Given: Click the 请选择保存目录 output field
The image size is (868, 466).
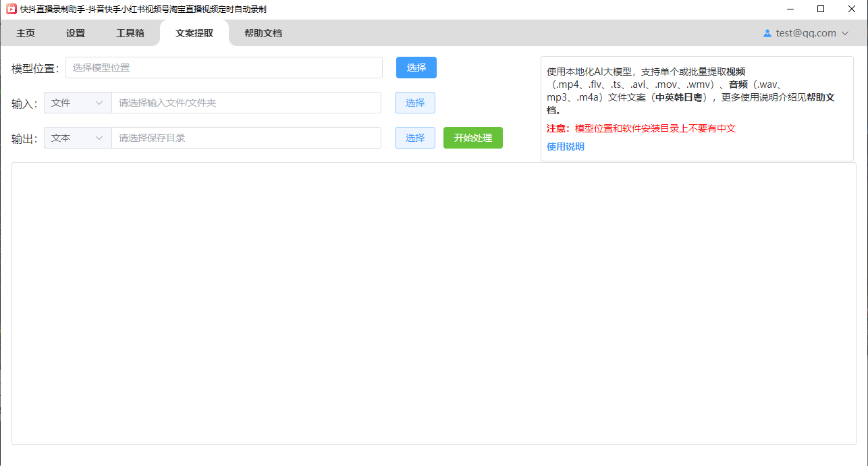Looking at the screenshot, I should 246,138.
